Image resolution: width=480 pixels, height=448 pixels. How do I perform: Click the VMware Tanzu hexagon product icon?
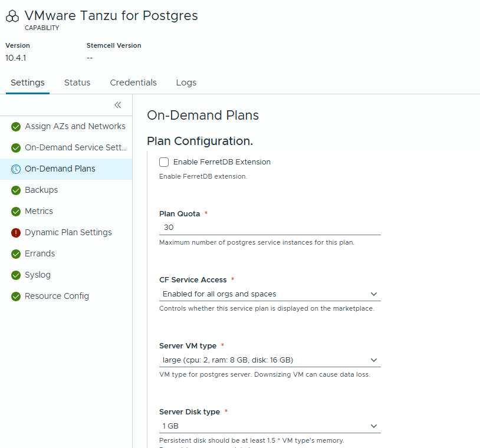tap(12, 17)
